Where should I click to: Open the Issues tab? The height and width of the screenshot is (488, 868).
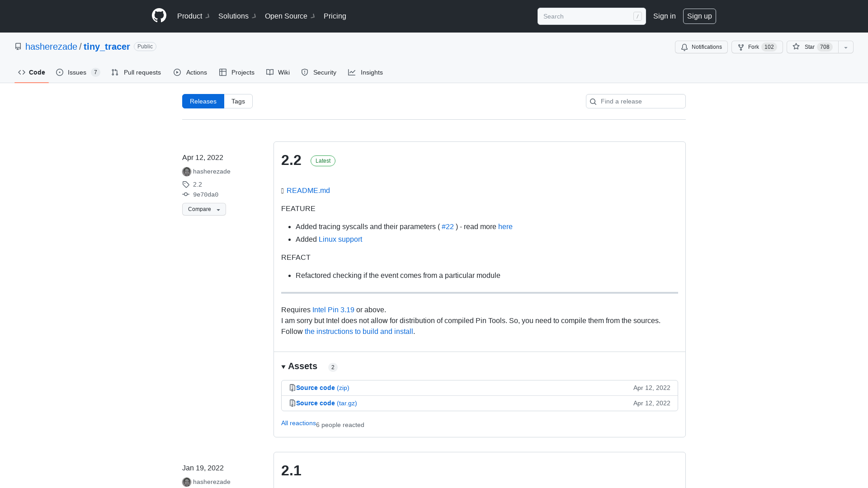(78, 72)
